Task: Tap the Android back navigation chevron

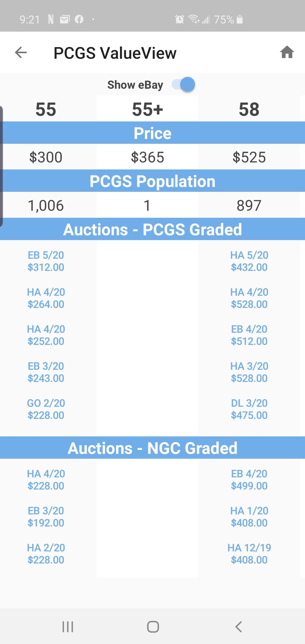Action: pos(239,627)
